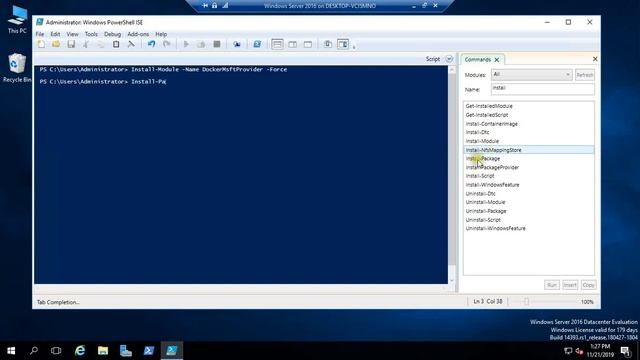The width and height of the screenshot is (640, 360).
Task: Select Install-Module in the command list
Action: tap(482, 141)
